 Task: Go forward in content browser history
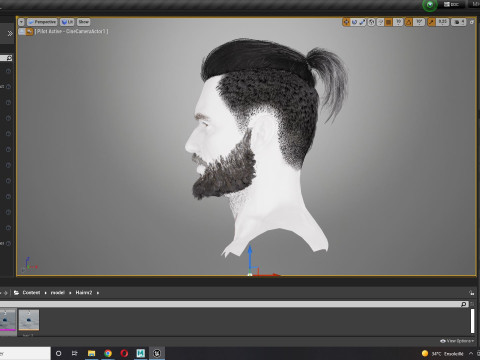5,293
